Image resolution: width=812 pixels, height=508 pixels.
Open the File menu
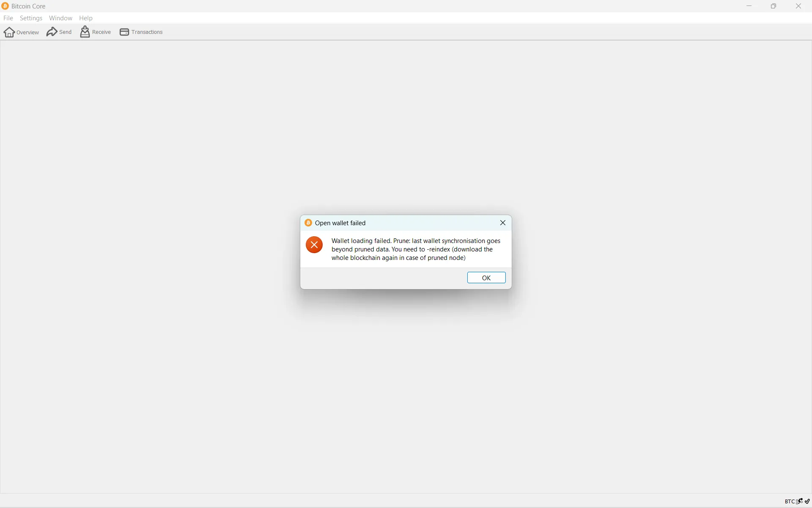(x=8, y=18)
